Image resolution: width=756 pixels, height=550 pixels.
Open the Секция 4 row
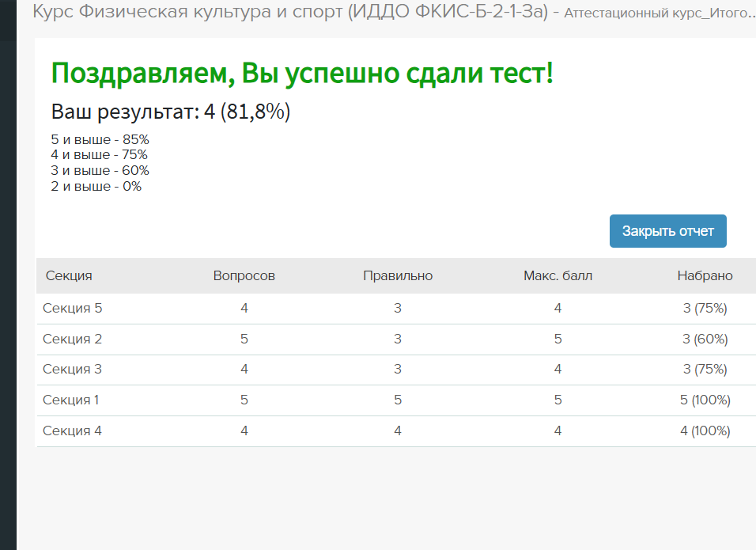pos(396,431)
